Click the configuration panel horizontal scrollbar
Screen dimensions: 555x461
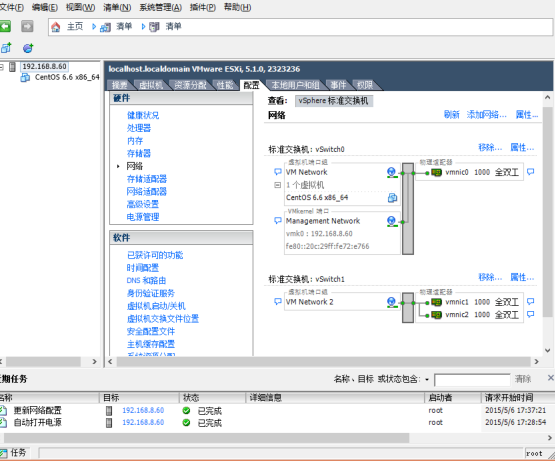click(x=324, y=362)
